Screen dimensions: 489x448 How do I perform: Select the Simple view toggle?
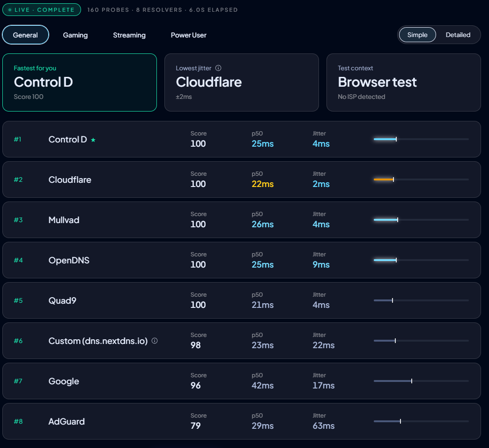pyautogui.click(x=417, y=35)
